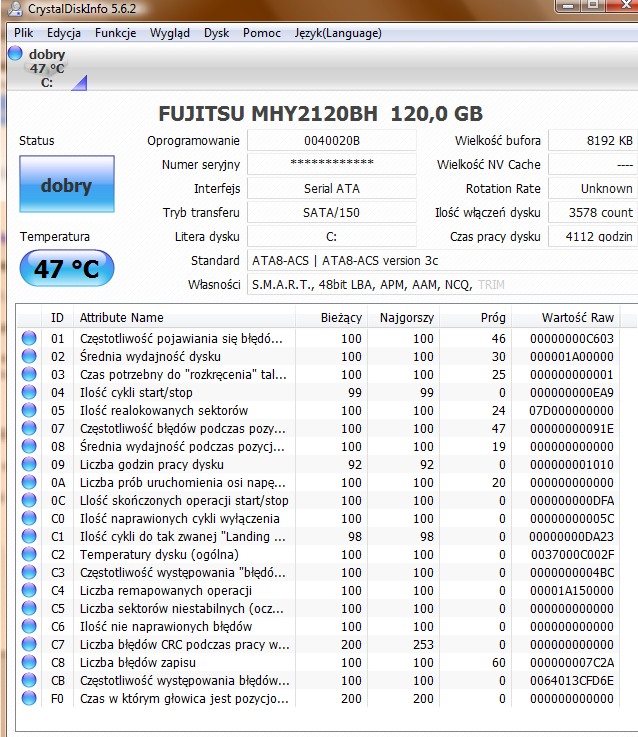Select row Liczba remapowanych operacji
638x737 pixels.
[x=318, y=590]
